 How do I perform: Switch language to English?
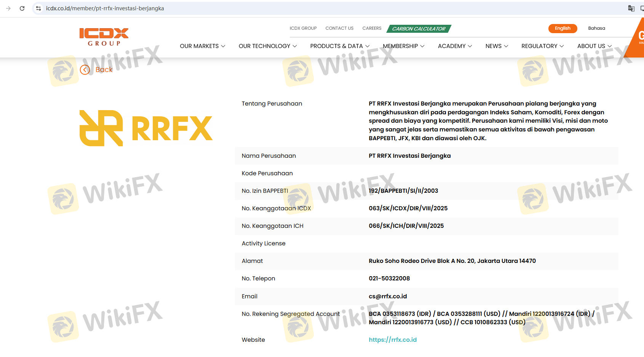coord(563,28)
